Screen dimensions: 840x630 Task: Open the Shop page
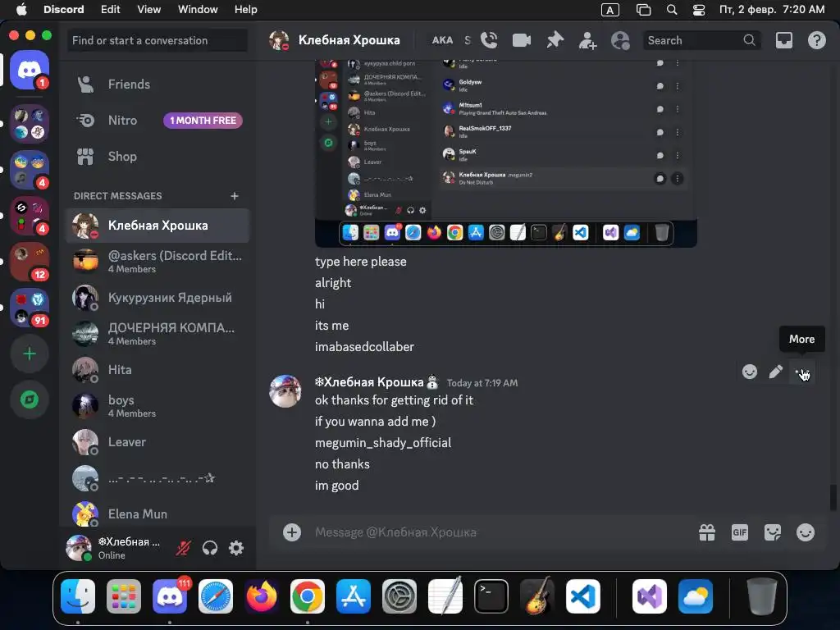coord(157,157)
